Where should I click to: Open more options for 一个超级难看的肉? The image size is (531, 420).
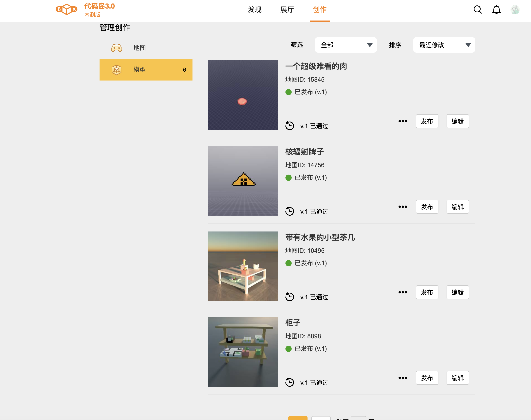coord(403,121)
